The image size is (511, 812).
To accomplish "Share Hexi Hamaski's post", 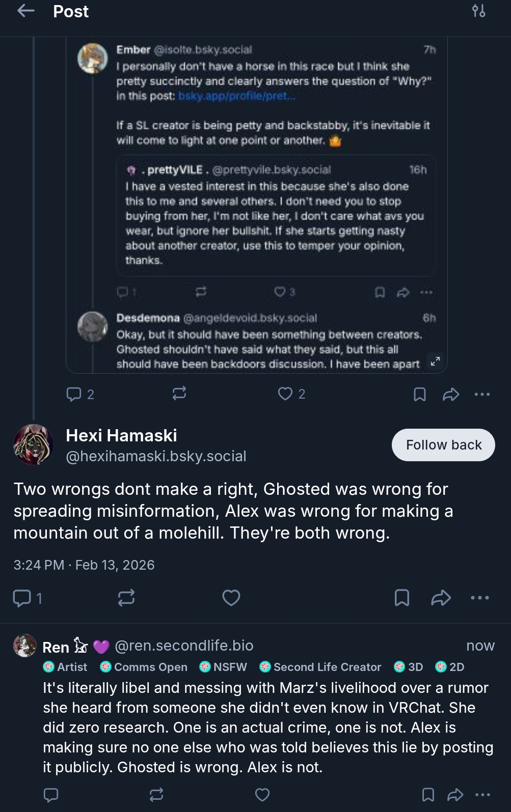I will [x=441, y=598].
